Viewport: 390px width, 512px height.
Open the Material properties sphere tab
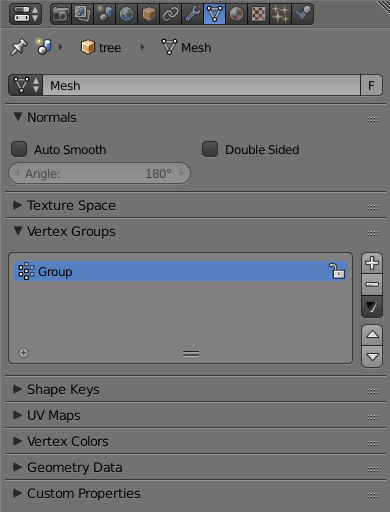pos(236,14)
